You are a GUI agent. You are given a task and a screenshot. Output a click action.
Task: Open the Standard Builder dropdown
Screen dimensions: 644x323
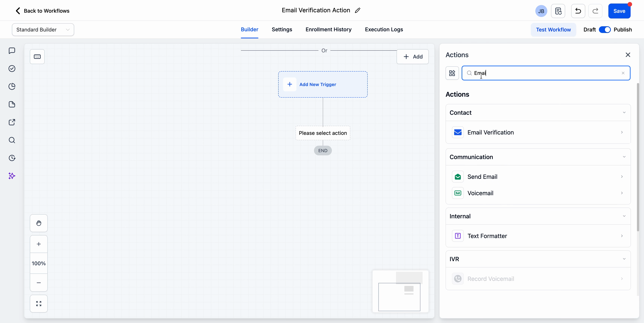click(43, 29)
